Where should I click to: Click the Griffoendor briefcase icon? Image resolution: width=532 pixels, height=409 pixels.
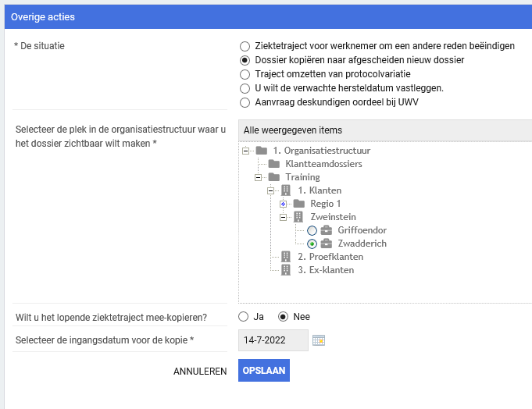click(x=327, y=230)
